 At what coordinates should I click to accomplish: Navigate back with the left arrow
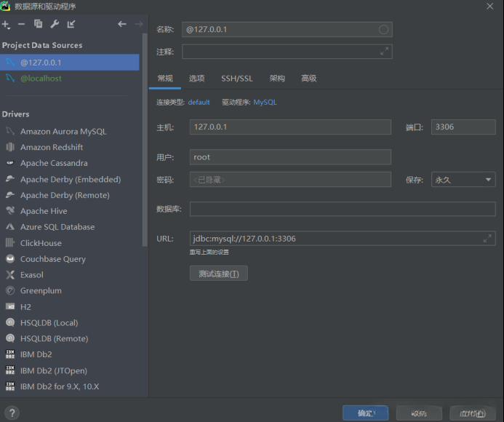pyautogui.click(x=122, y=24)
